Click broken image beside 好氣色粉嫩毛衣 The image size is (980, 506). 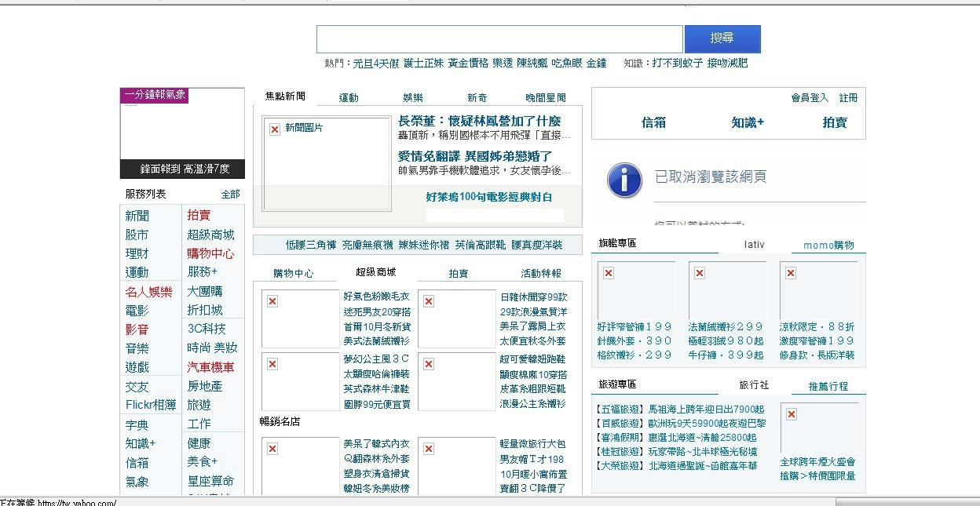301,319
